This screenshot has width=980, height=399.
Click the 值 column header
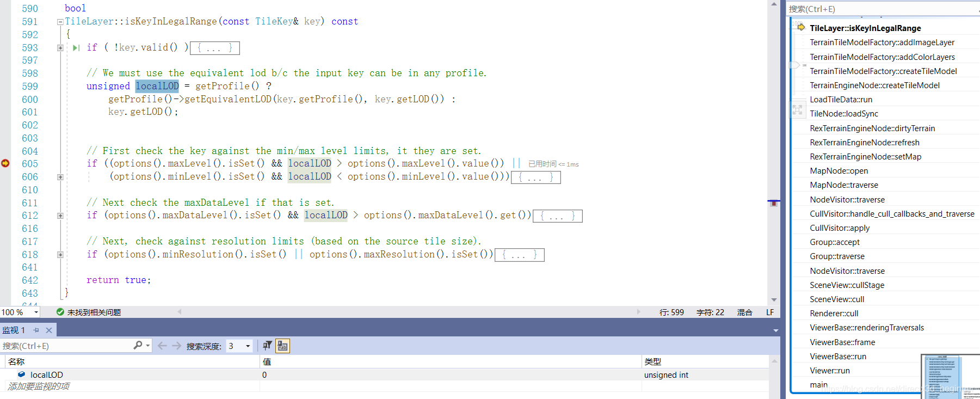point(267,361)
